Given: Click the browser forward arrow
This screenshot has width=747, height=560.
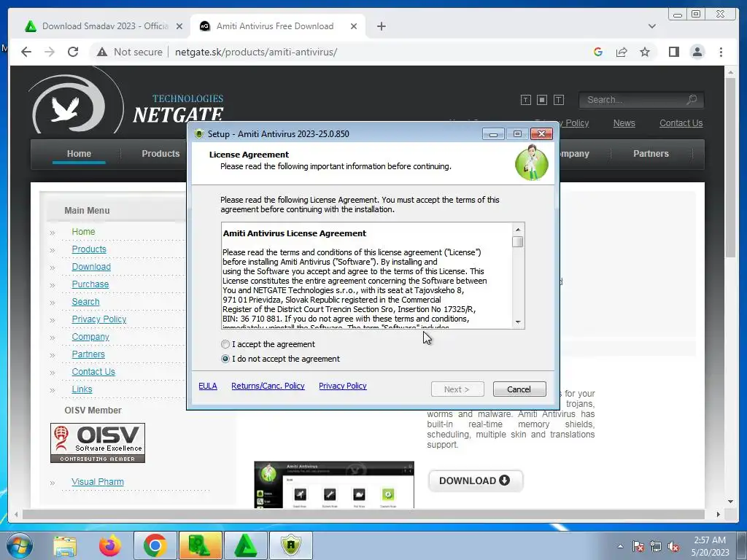Looking at the screenshot, I should pos(50,52).
